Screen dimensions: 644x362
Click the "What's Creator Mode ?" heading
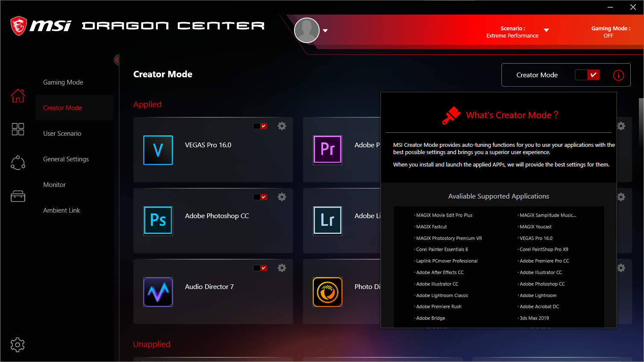512,115
